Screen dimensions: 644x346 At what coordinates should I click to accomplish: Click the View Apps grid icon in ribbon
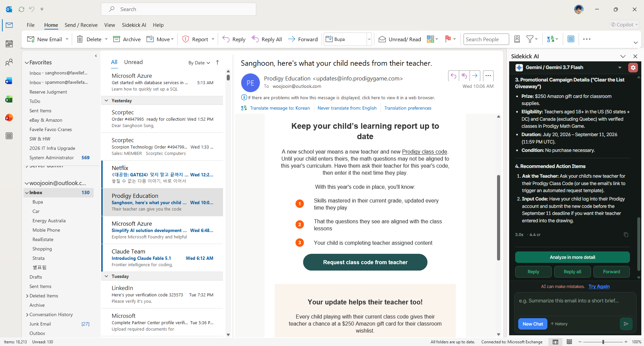[571, 39]
